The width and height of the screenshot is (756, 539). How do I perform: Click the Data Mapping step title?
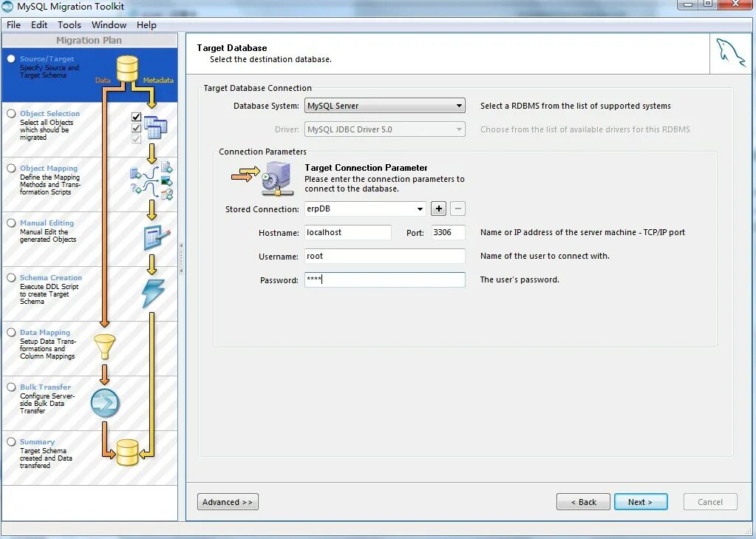coord(45,333)
